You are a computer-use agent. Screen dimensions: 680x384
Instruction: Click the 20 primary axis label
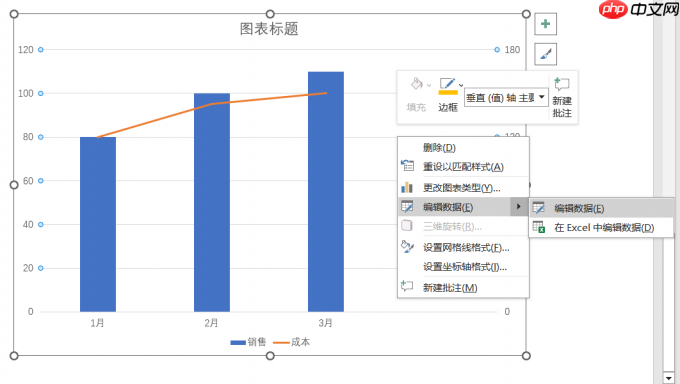point(28,268)
